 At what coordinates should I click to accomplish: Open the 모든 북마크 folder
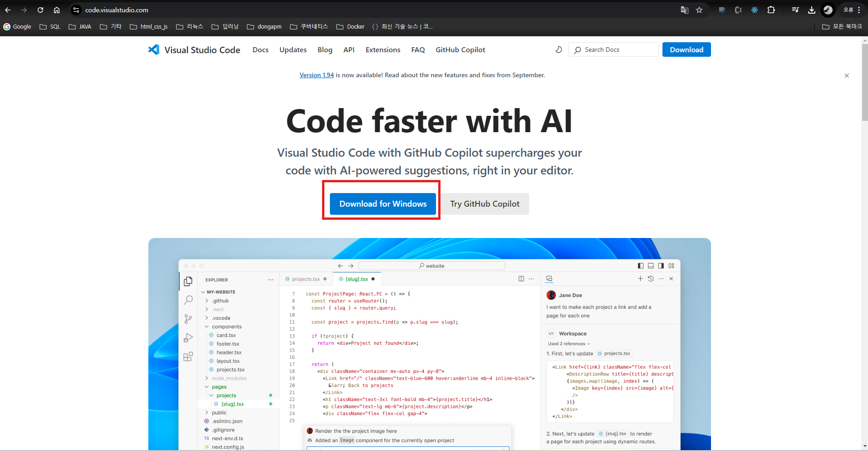842,27
